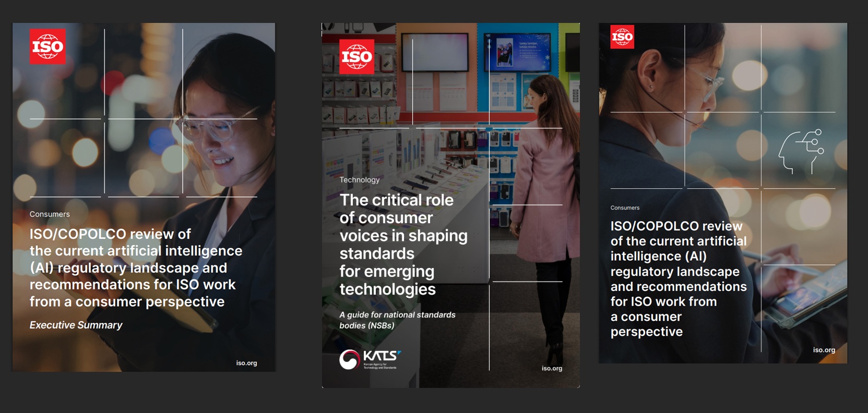The image size is (868, 413).
Task: Open the iso.org link on the Executive Summary cover
Action: point(246,363)
